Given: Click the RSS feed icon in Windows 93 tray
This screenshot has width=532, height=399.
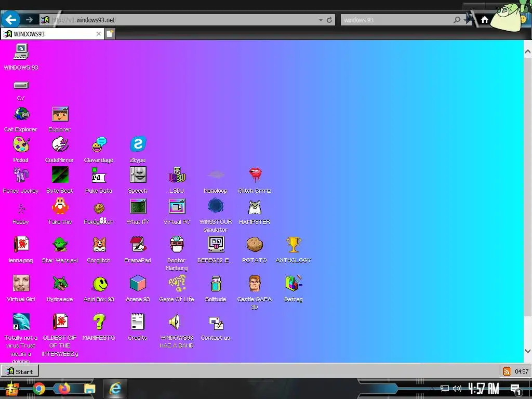Looking at the screenshot, I should pyautogui.click(x=507, y=371).
